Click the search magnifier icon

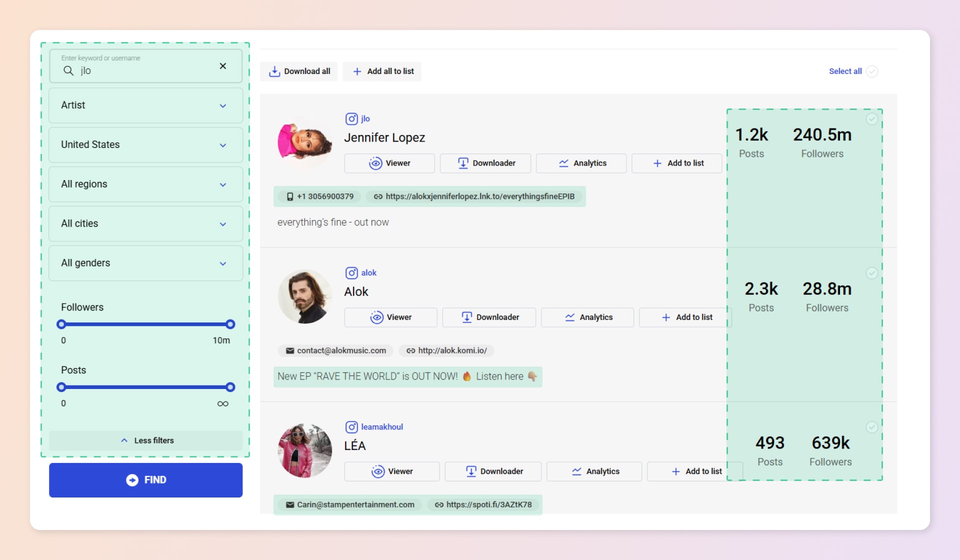(68, 70)
